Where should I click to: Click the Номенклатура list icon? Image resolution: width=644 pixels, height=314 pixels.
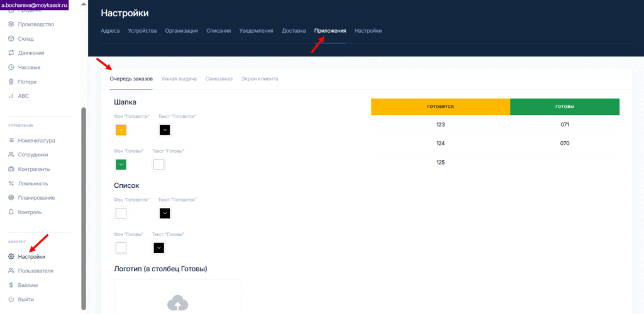[11, 140]
